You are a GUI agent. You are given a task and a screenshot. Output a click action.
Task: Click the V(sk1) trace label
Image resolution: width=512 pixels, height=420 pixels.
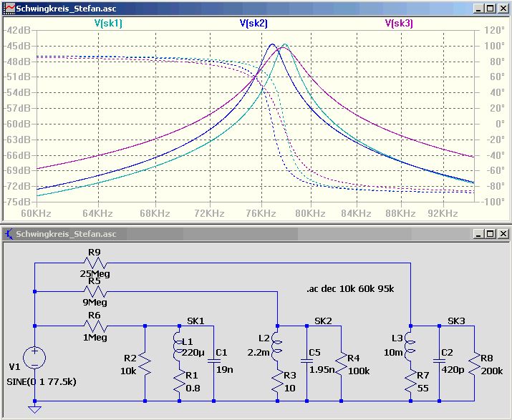click(108, 23)
